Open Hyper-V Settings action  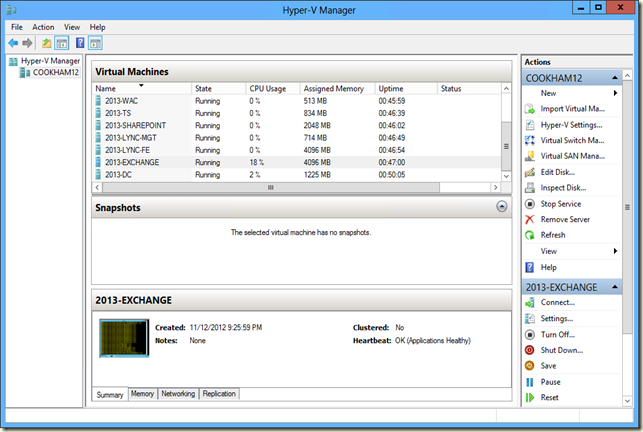click(x=571, y=124)
